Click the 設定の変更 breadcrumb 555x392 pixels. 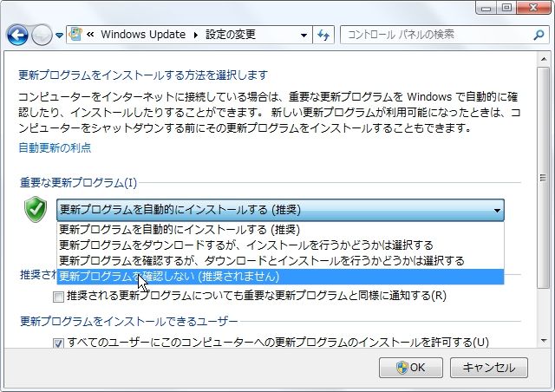[231, 35]
